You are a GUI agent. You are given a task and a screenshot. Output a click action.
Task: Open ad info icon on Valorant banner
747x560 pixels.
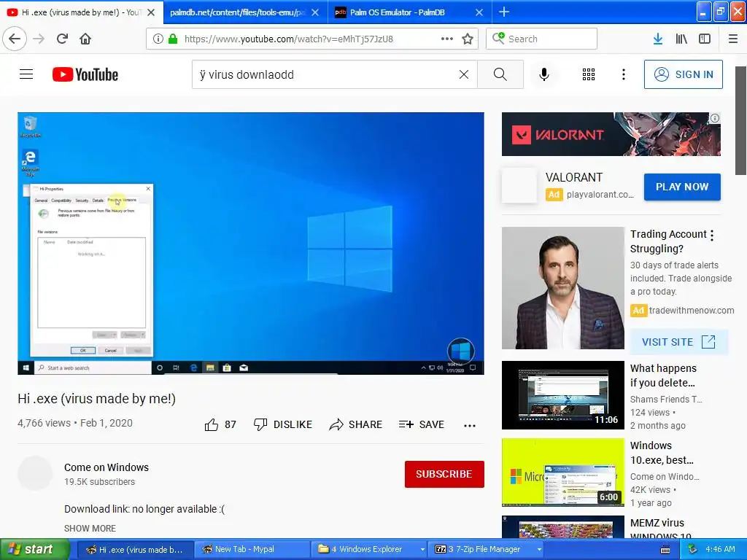(x=715, y=118)
